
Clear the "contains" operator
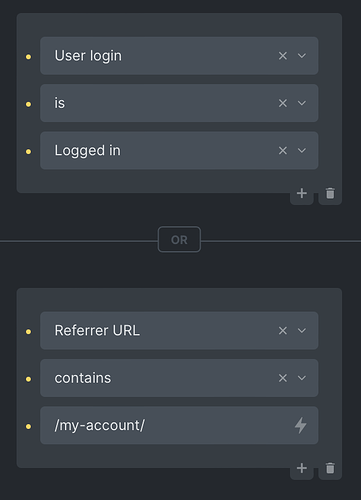(x=283, y=378)
